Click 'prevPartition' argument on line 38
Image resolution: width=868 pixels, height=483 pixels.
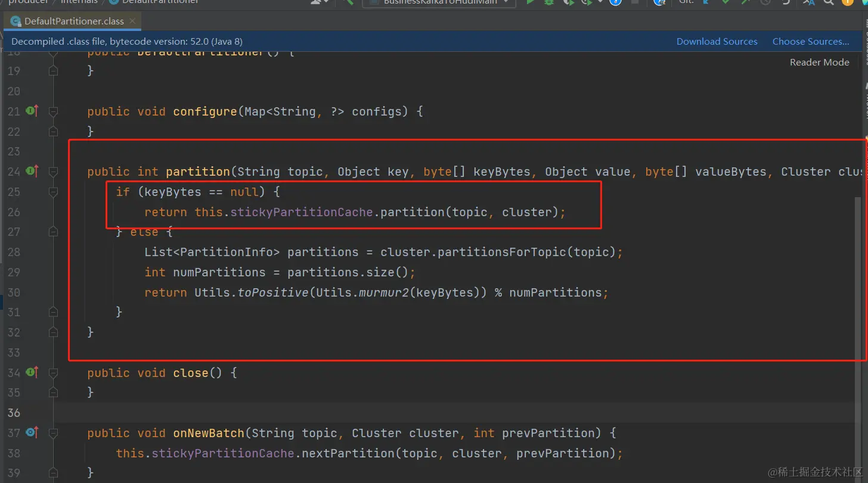(x=562, y=453)
